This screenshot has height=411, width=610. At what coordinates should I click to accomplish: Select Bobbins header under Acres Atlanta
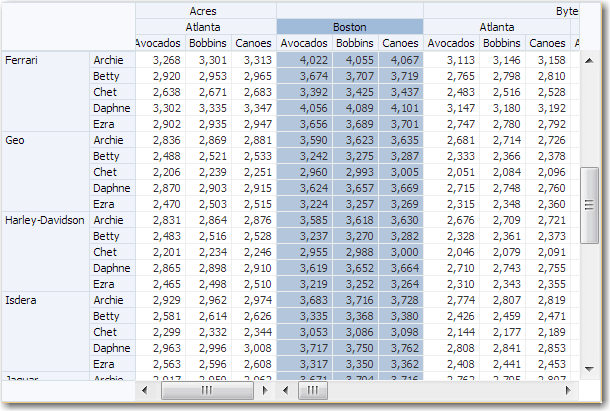[x=208, y=43]
